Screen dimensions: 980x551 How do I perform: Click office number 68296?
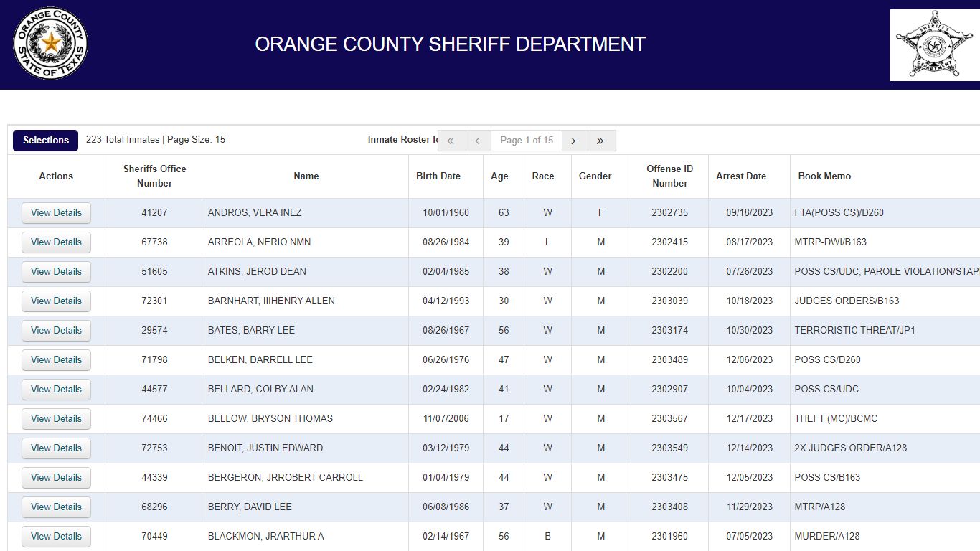click(x=154, y=507)
